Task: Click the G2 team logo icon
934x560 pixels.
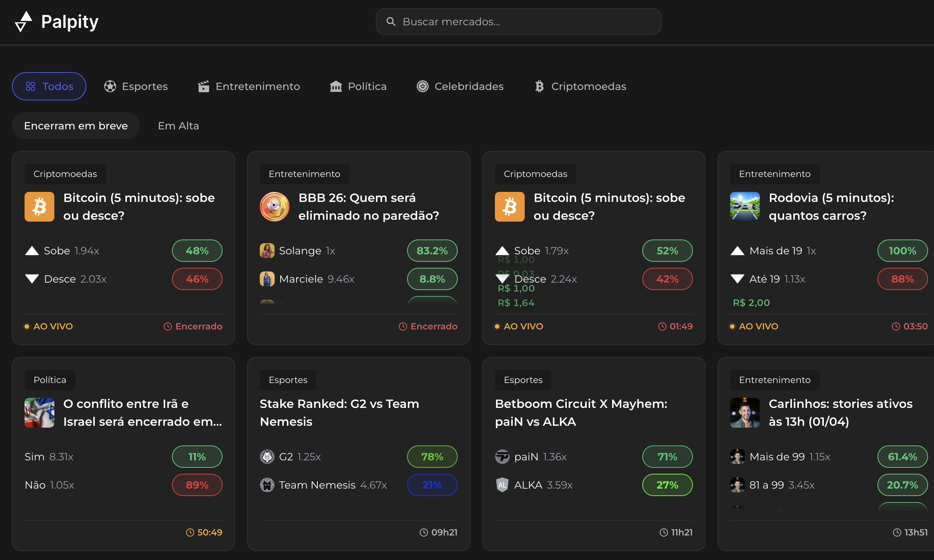Action: 267,457
